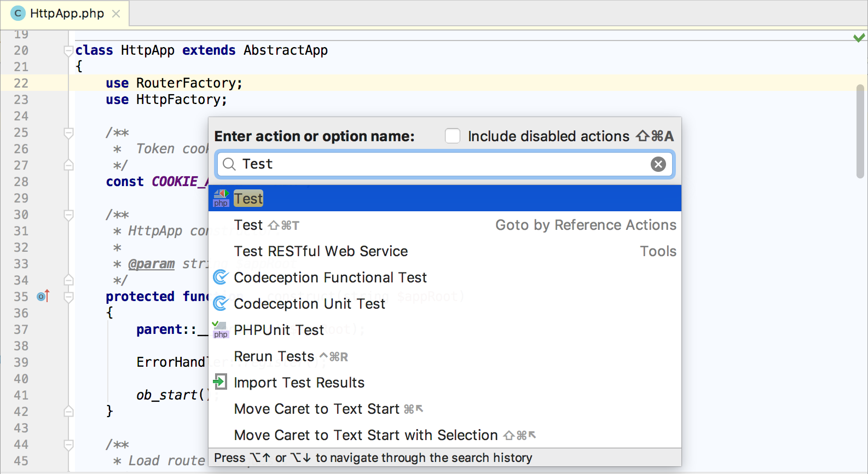Click fold end marker at line 27
868x474 pixels.
(x=69, y=165)
